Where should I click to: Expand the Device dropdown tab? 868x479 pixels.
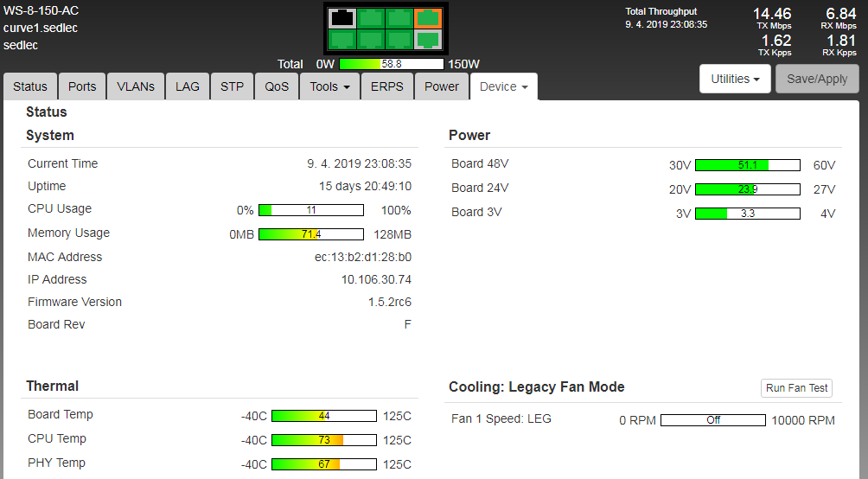[x=503, y=86]
